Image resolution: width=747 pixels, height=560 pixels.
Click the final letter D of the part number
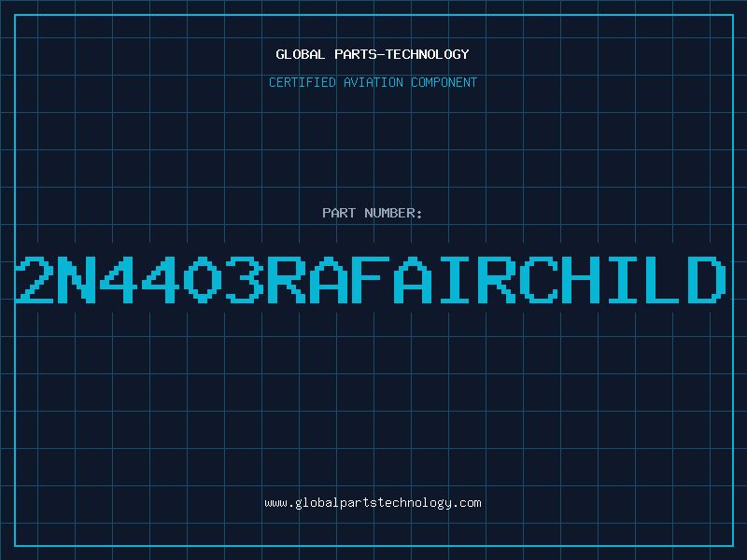coord(707,280)
